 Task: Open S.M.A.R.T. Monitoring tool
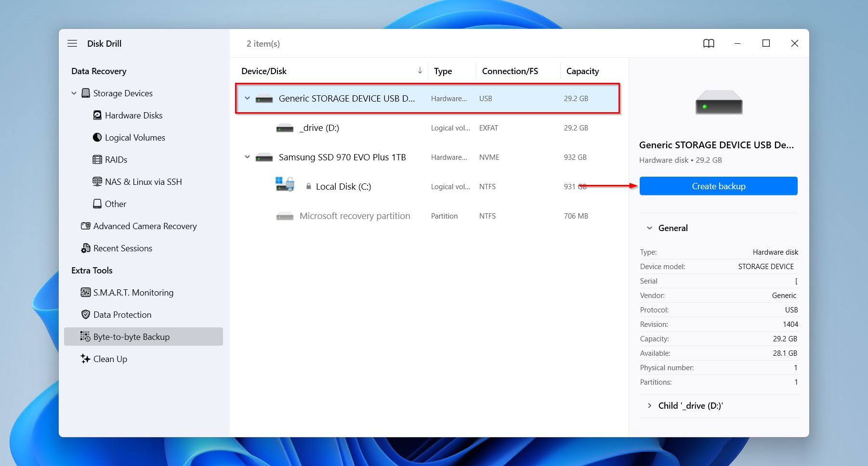[133, 292]
